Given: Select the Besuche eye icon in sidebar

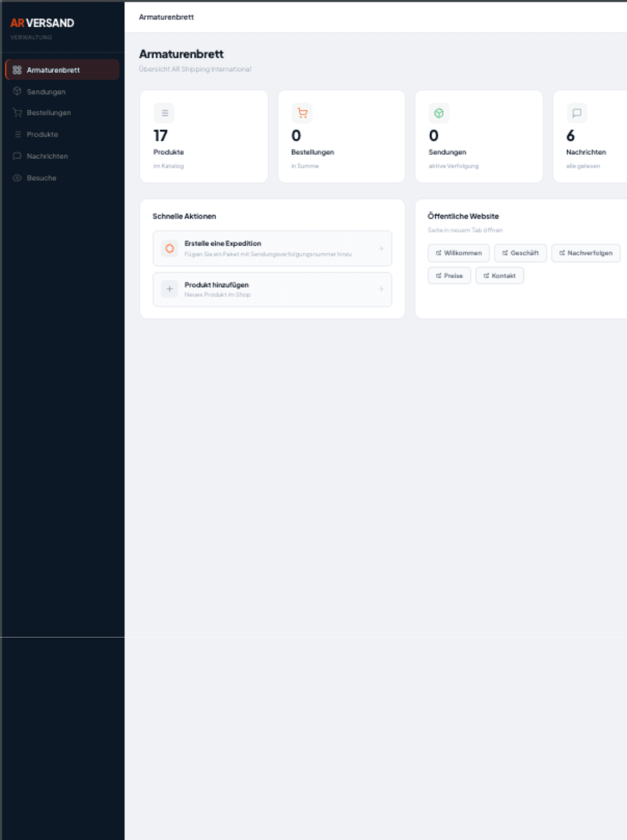Looking at the screenshot, I should point(17,178).
